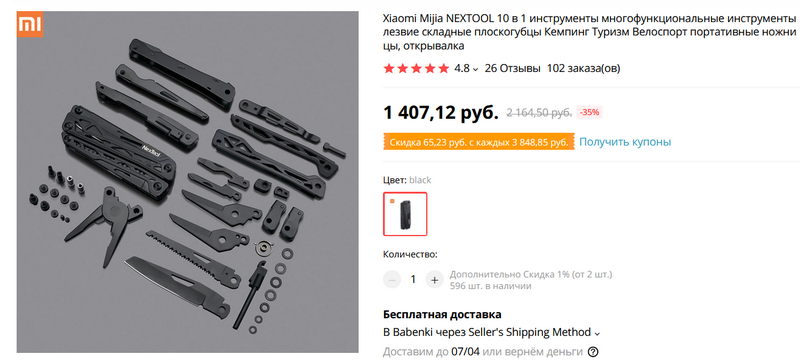
Task: Click the Бесплатная доставка heading
Action: (442, 314)
